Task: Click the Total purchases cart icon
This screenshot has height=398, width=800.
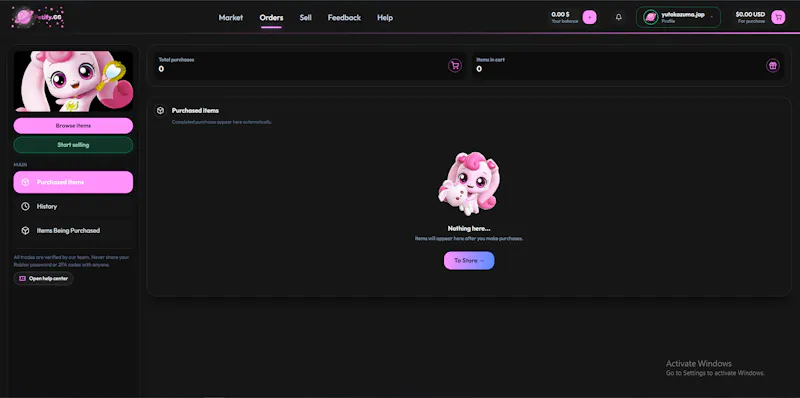Action: (x=455, y=66)
